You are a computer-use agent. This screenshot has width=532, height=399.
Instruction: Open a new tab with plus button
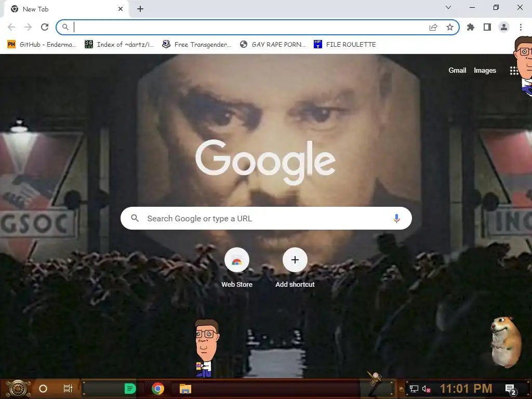(140, 9)
